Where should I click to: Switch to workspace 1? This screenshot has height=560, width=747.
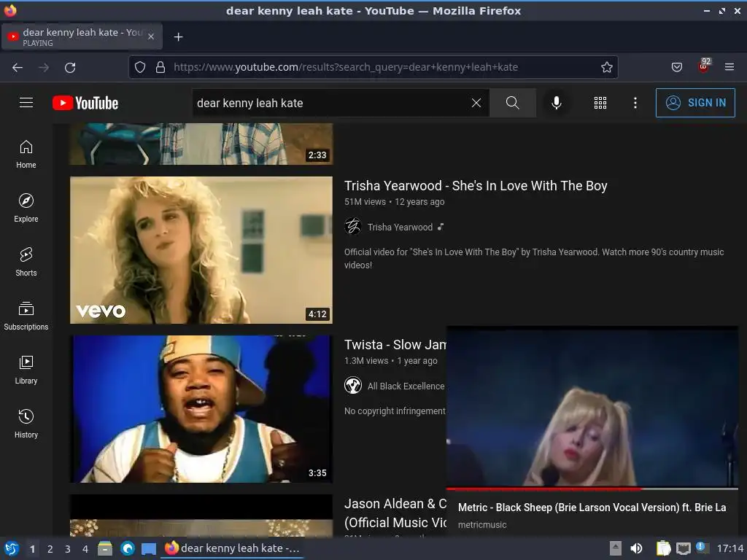pyautogui.click(x=32, y=549)
